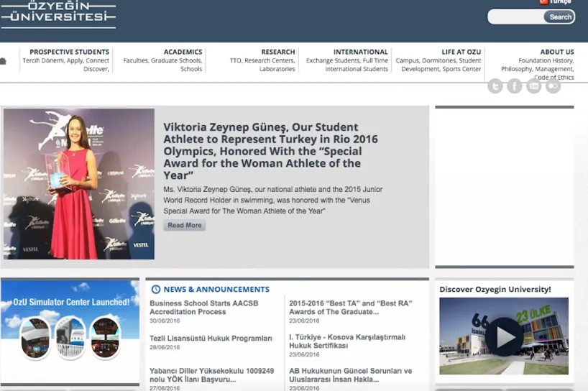
Task: Open Tezli Lisansüstü Hukuk Programları news
Action: (211, 339)
